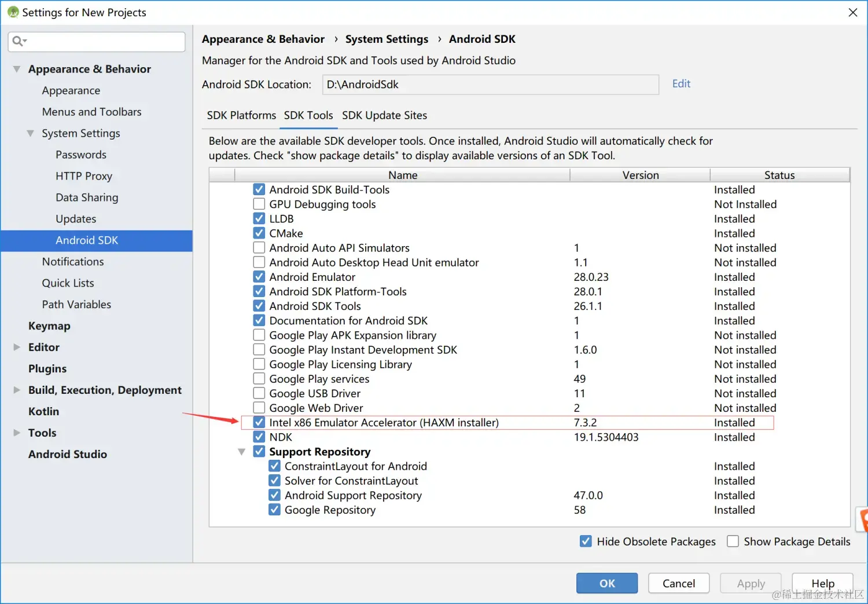Open SDK Update Sites tab
This screenshot has height=604, width=868.
(384, 115)
